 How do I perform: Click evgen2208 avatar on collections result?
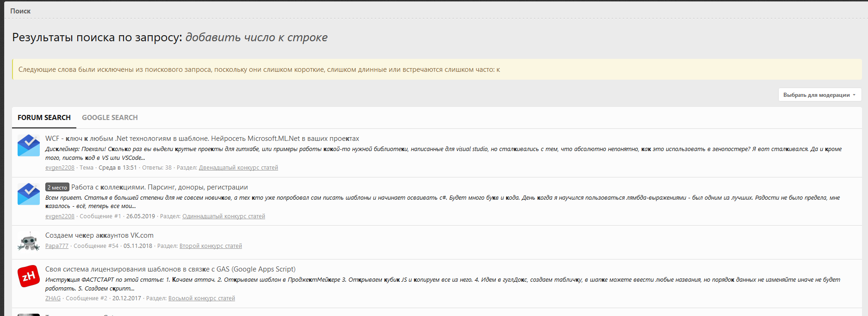(29, 194)
